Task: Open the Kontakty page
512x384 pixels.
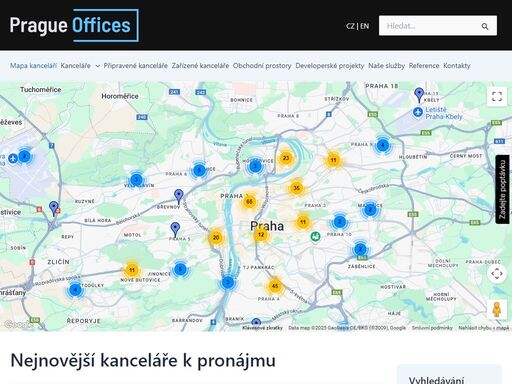Action: coord(457,66)
